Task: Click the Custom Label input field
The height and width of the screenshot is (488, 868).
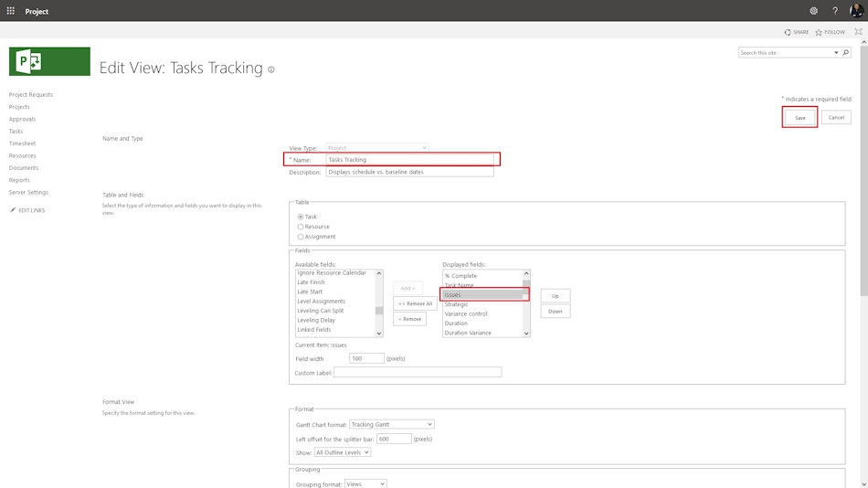Action: pyautogui.click(x=418, y=372)
